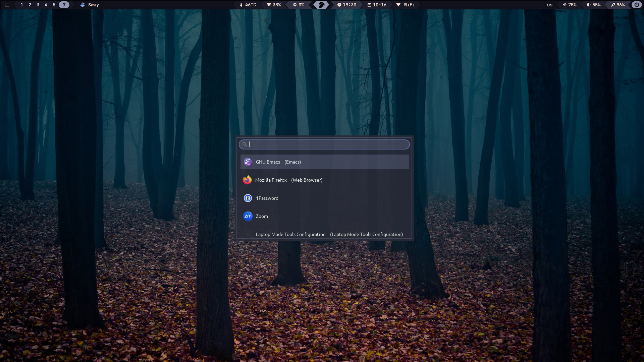Click the center bird logo icon

[x=321, y=5]
